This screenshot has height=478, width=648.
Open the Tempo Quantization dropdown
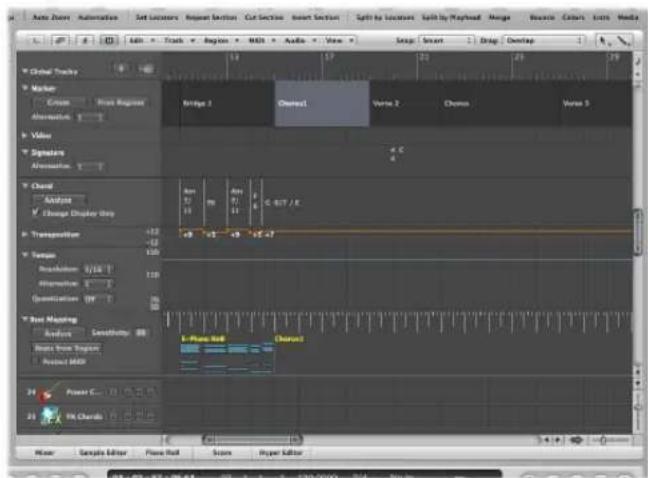pos(98,299)
